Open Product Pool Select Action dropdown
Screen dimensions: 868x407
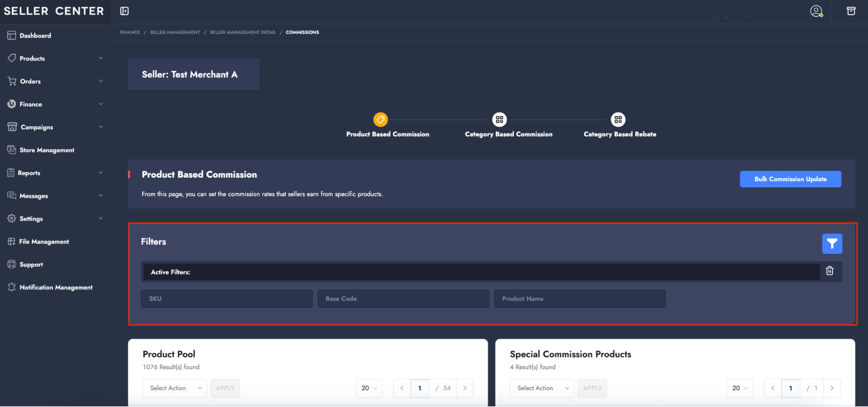[x=175, y=388]
